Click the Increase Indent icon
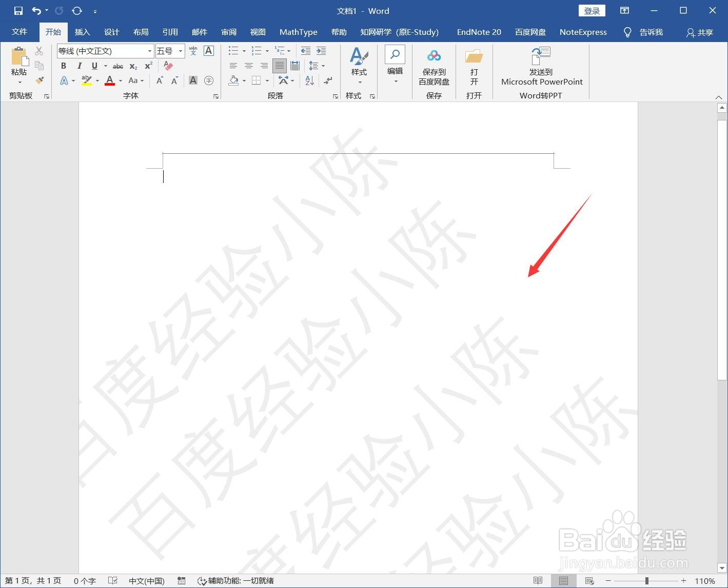The height and width of the screenshot is (588, 728). [x=321, y=51]
